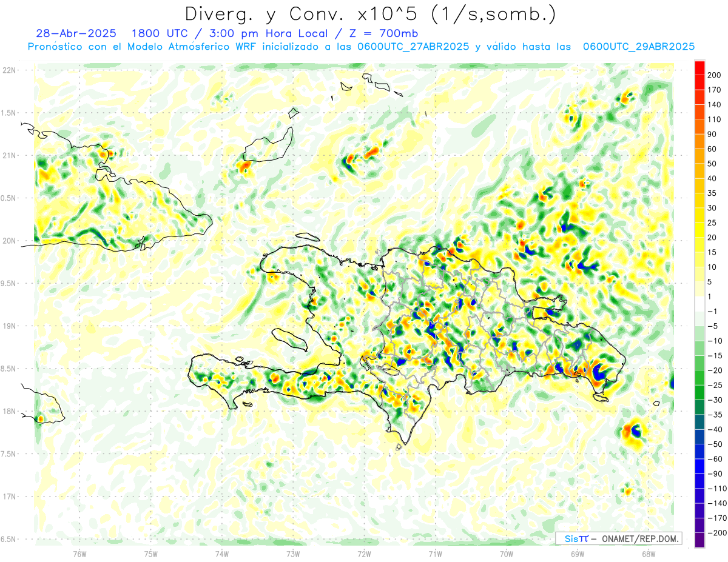Click the "75W" longitude label
The width and height of the screenshot is (728, 562).
point(151,553)
